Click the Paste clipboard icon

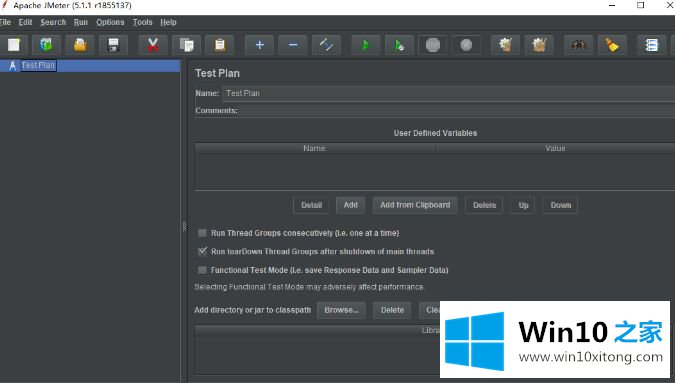tap(220, 45)
